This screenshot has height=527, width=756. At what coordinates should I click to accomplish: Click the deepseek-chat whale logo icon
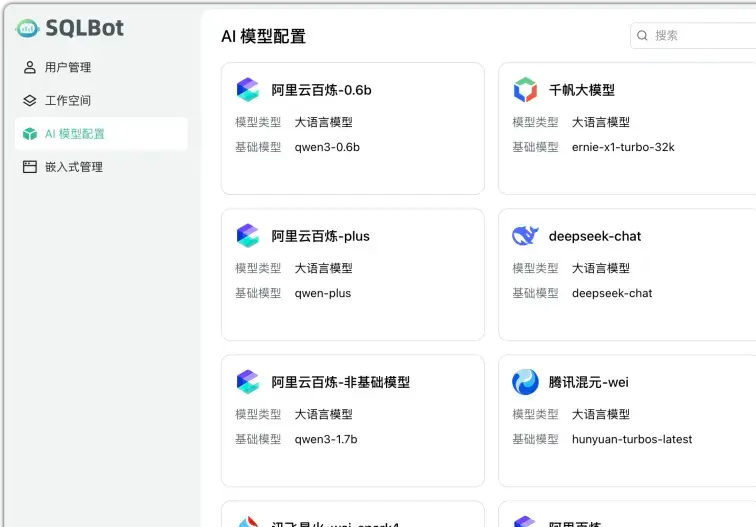(525, 236)
